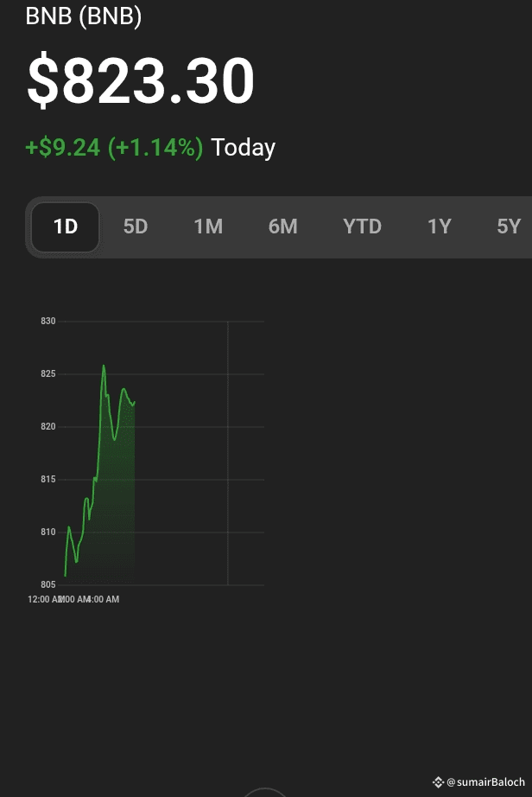The width and height of the screenshot is (532, 797).
Task: Tap the Today label
Action: (244, 148)
